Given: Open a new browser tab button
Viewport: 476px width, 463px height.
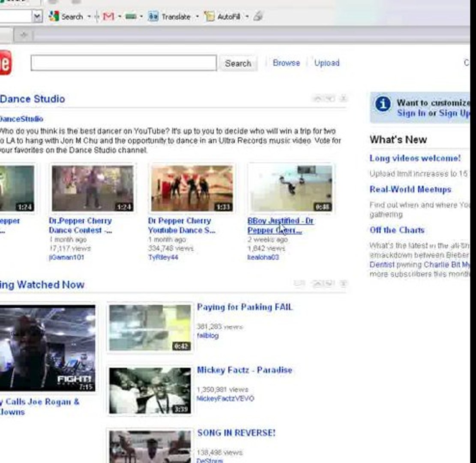Looking at the screenshot, I should pyautogui.click(x=24, y=35).
